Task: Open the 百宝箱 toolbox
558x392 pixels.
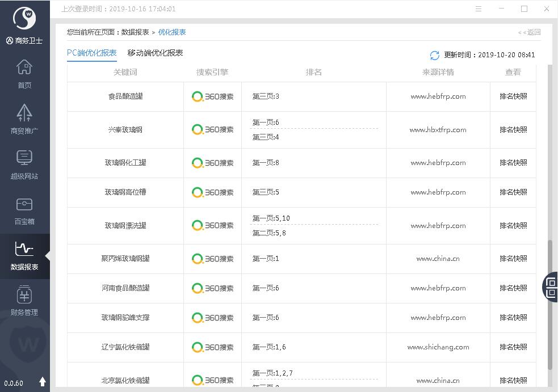Action: tap(24, 210)
